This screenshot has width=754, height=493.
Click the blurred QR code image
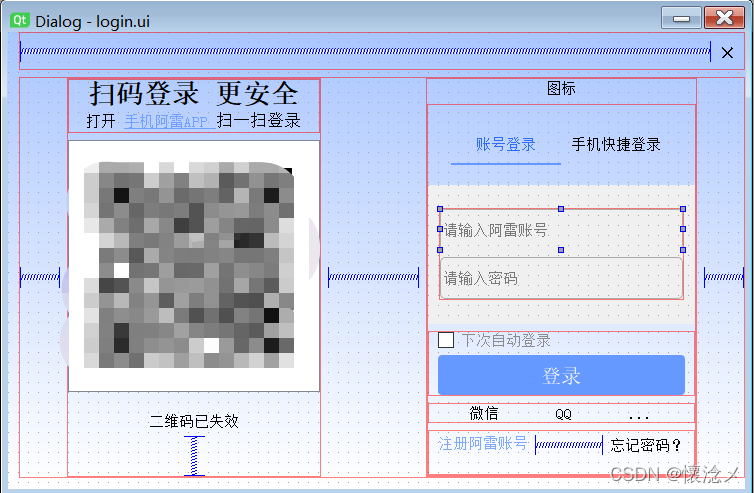coord(194,266)
